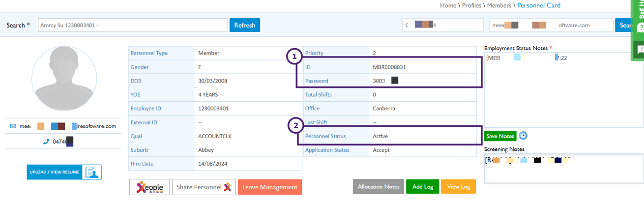Image resolution: width=644 pixels, height=203 pixels.
Task: Click the phone handset icon
Action: click(46, 142)
